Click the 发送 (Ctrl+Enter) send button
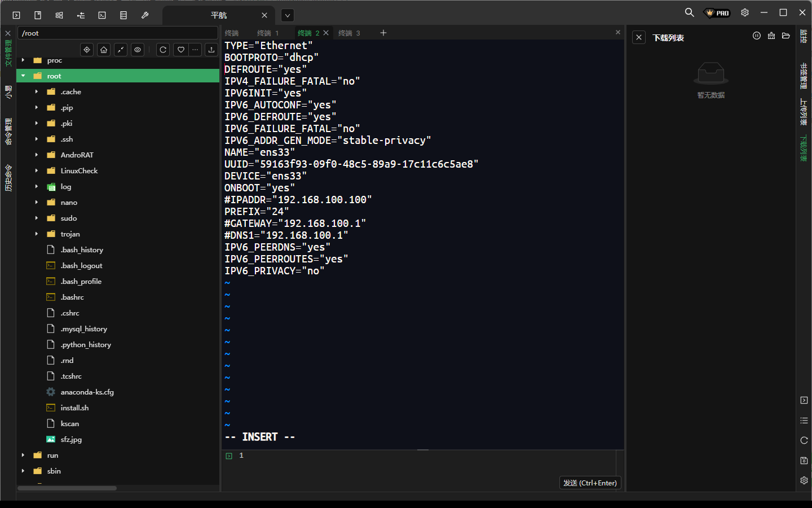Screen dimensions: 812x508 590,483
